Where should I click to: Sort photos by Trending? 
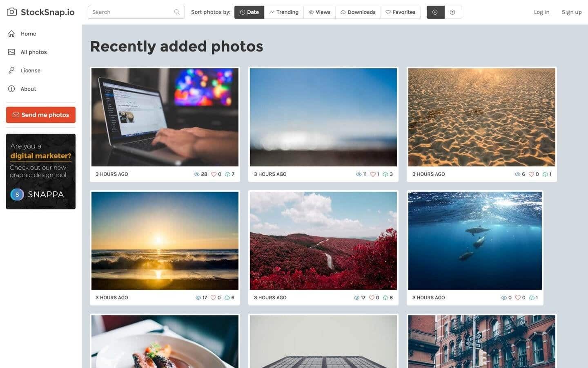click(284, 12)
